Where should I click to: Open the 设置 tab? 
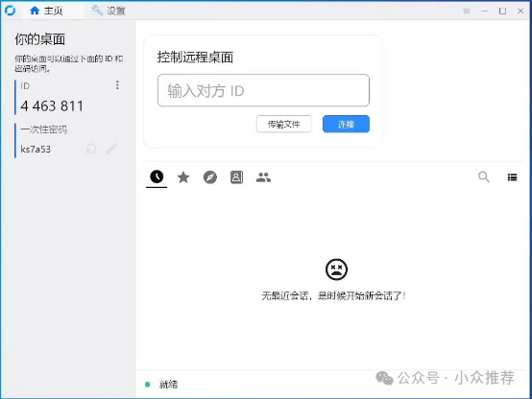pos(109,11)
